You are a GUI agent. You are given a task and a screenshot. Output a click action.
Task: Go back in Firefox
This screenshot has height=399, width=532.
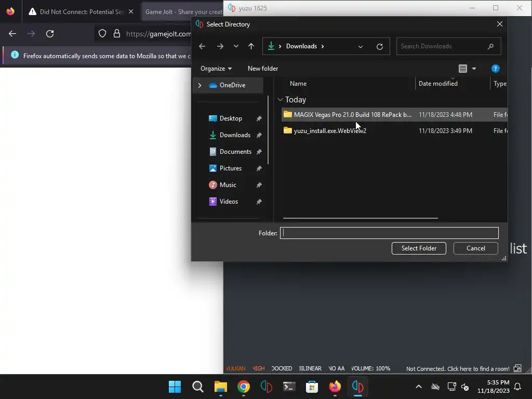point(12,34)
